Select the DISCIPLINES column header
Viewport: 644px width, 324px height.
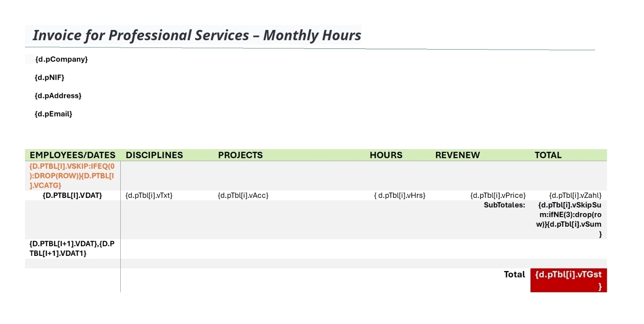coord(154,155)
